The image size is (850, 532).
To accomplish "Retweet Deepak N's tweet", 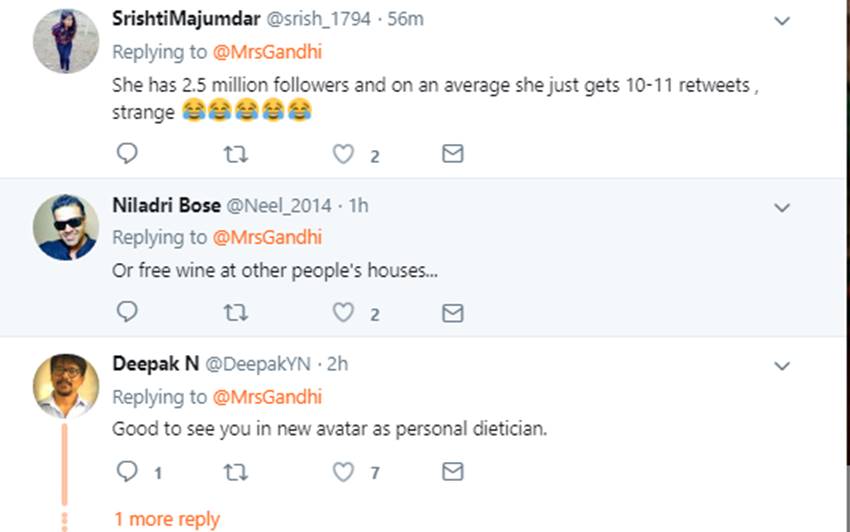I will click(x=235, y=471).
